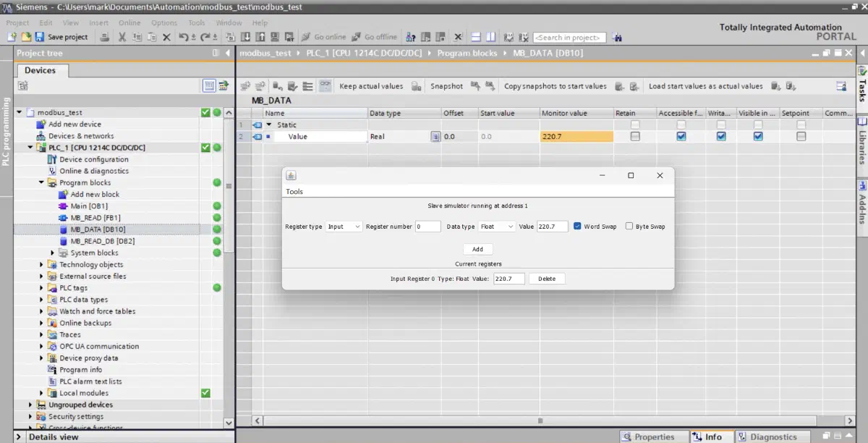Click the Undo arrow icon
Image resolution: width=868 pixels, height=443 pixels.
pyautogui.click(x=184, y=37)
